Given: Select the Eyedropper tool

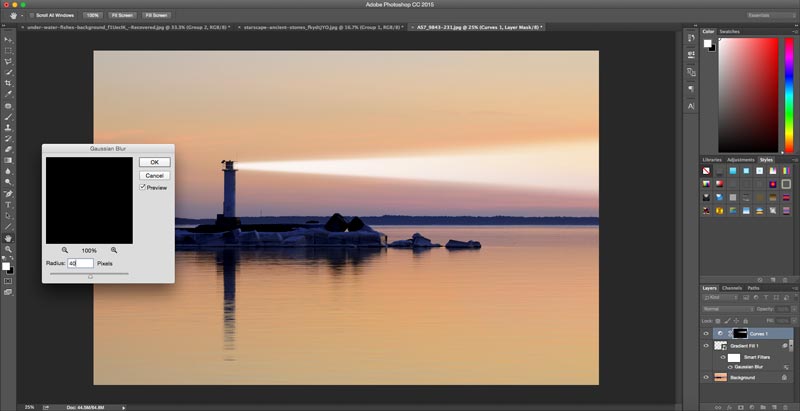Looking at the screenshot, I should [8, 94].
